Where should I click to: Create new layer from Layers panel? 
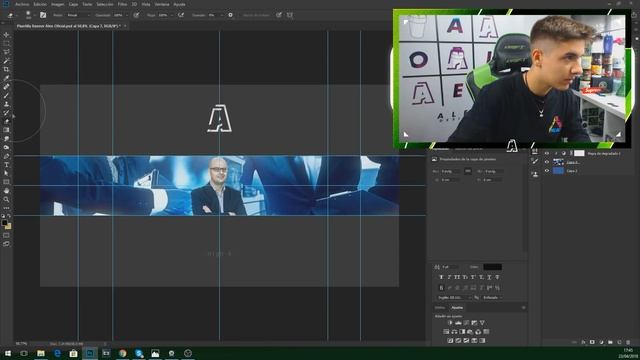tap(619, 342)
